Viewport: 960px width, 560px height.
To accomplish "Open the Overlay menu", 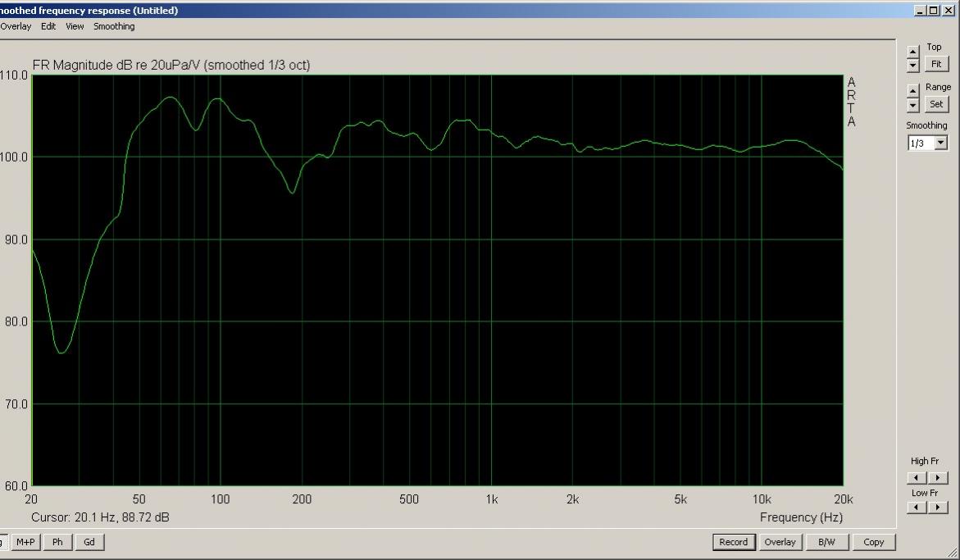I will coord(16,26).
